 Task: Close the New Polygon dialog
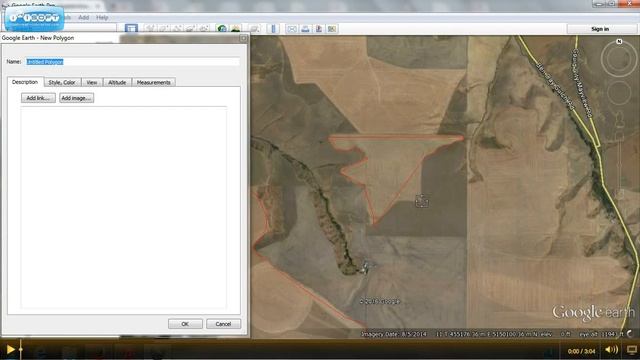point(244,38)
